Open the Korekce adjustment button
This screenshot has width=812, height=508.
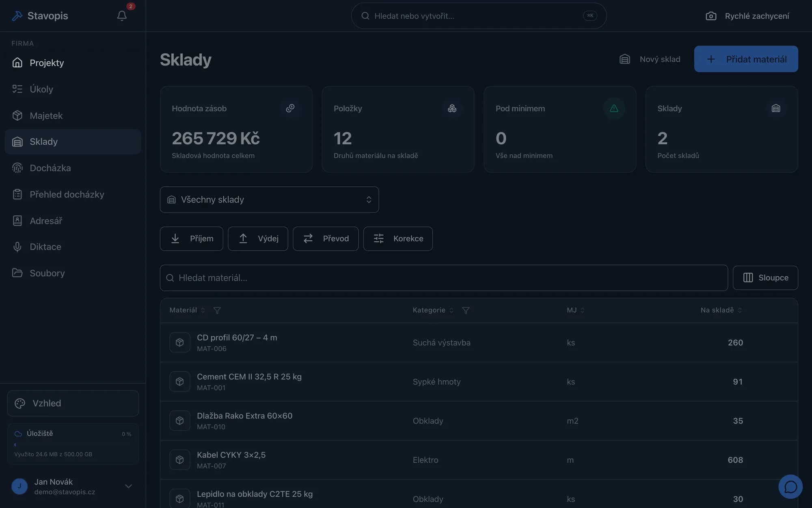398,239
